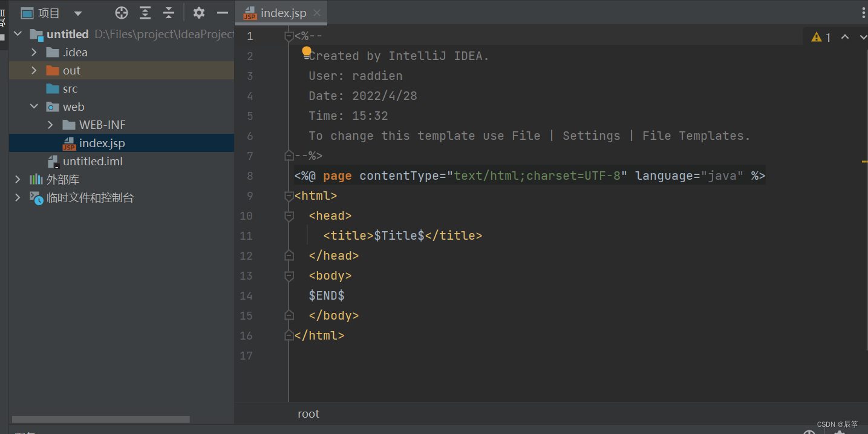Hide the project tool window via minus icon
868x434 pixels.
[223, 13]
